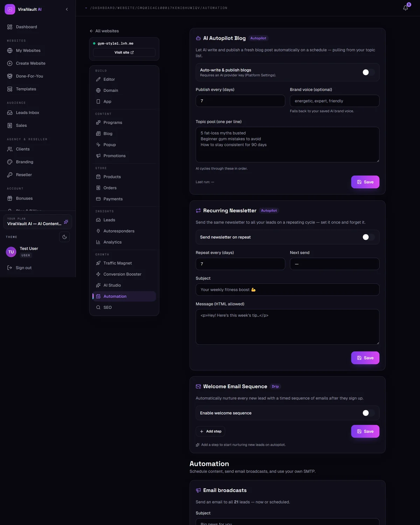Click the Traffic Magnet rocket icon
Image resolution: width=420 pixels, height=525 pixels.
click(x=98, y=263)
